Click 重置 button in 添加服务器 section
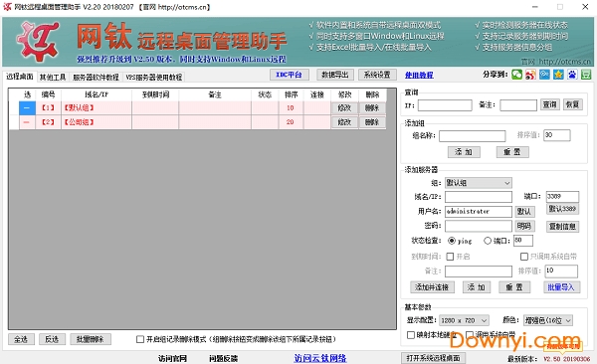The height and width of the screenshot is (364, 597). pyautogui.click(x=514, y=287)
